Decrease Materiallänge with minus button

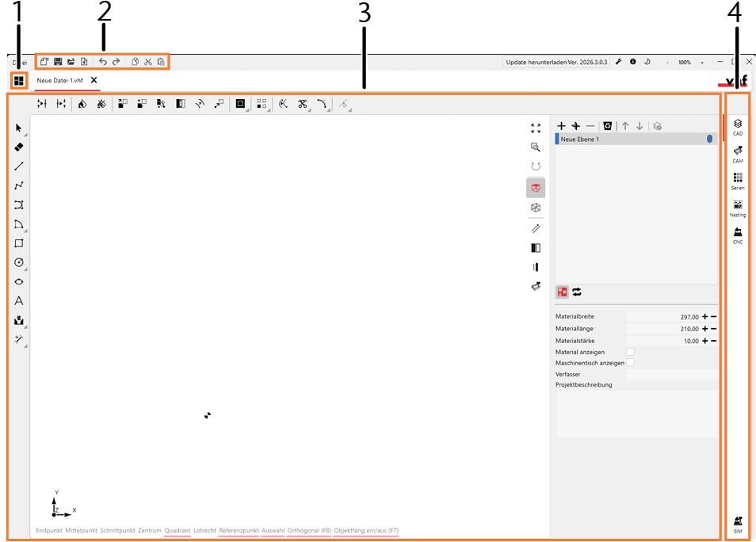pyautogui.click(x=713, y=329)
